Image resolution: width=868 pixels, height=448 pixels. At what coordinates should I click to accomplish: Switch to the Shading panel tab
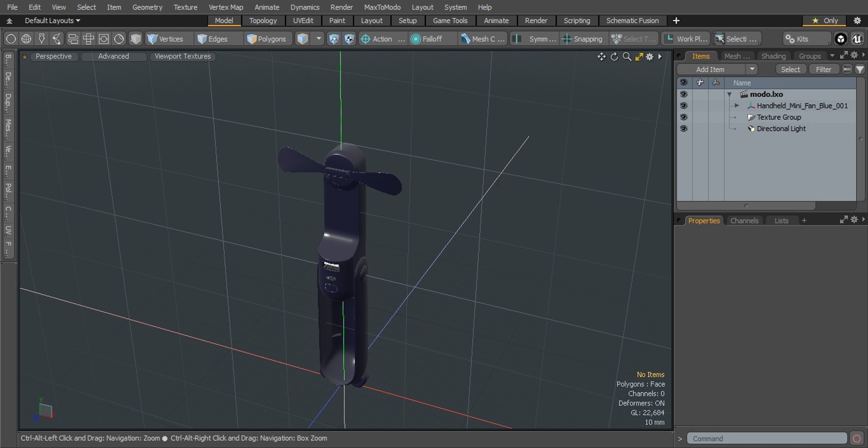(x=773, y=56)
